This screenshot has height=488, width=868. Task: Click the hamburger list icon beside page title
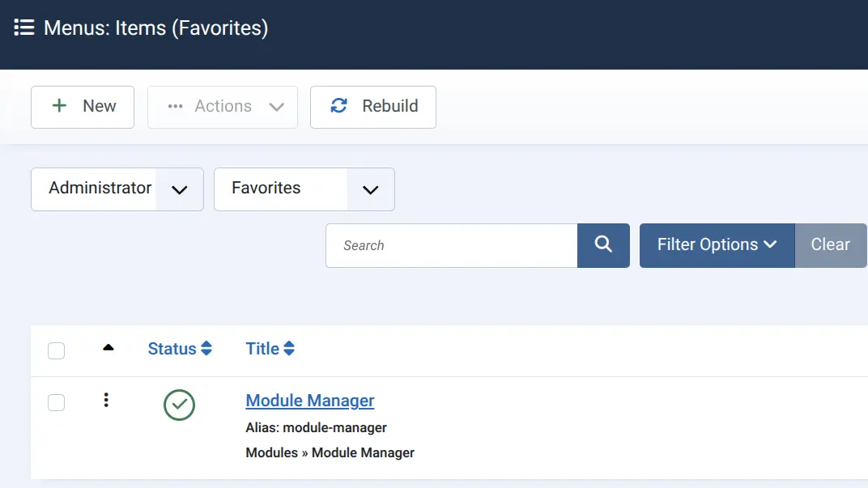24,27
